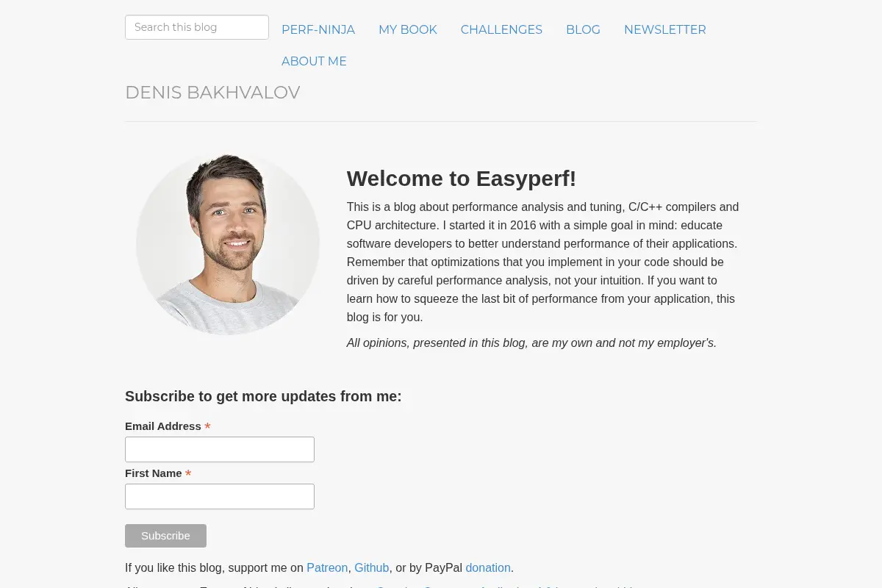The width and height of the screenshot is (882, 588).
Task: Click the First Name label
Action: (x=154, y=473)
